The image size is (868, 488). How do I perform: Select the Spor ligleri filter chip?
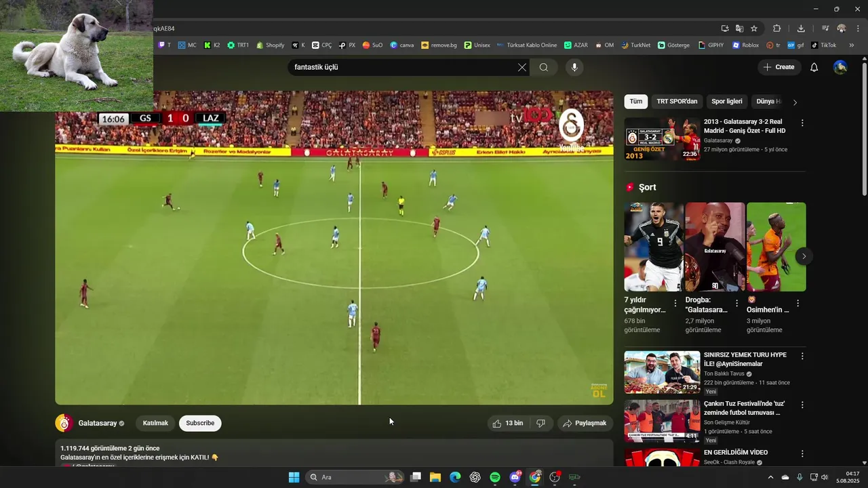pyautogui.click(x=726, y=102)
